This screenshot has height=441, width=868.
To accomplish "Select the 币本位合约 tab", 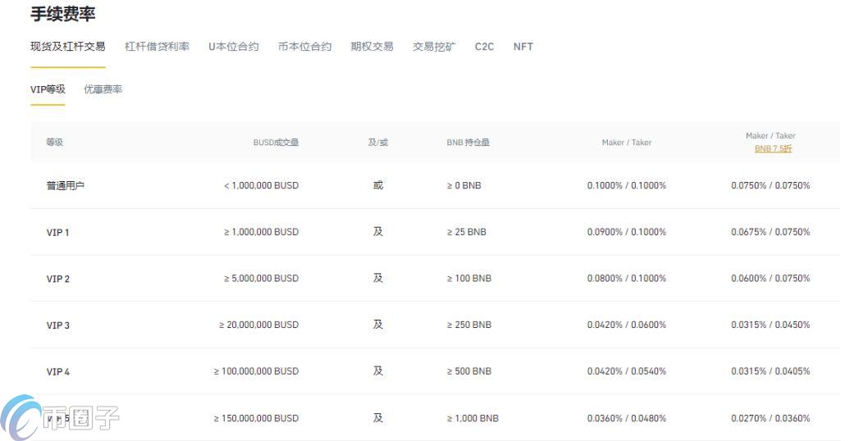I will (x=304, y=47).
